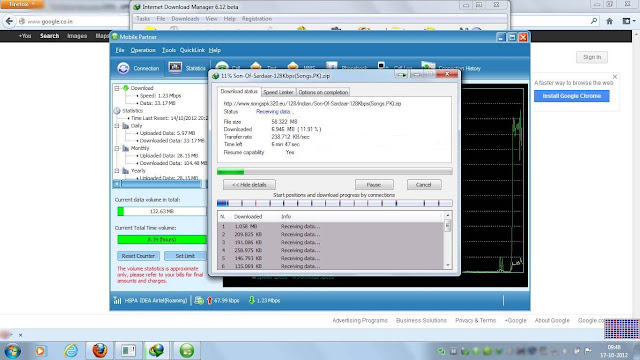Screen dimensions: 640x360
Task: Open the media player taskbar icon
Action: click(x=40, y=351)
